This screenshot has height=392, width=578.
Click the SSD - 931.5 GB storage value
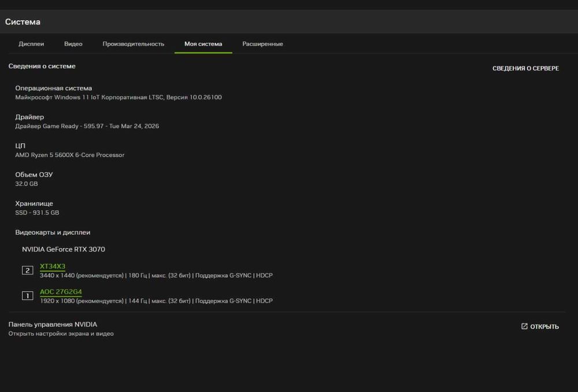(x=37, y=212)
